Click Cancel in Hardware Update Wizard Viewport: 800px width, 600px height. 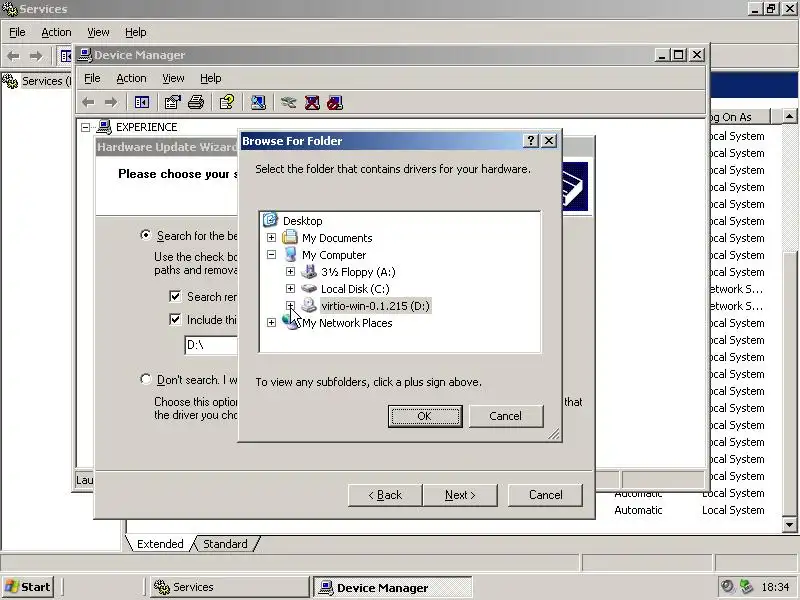[x=545, y=495]
